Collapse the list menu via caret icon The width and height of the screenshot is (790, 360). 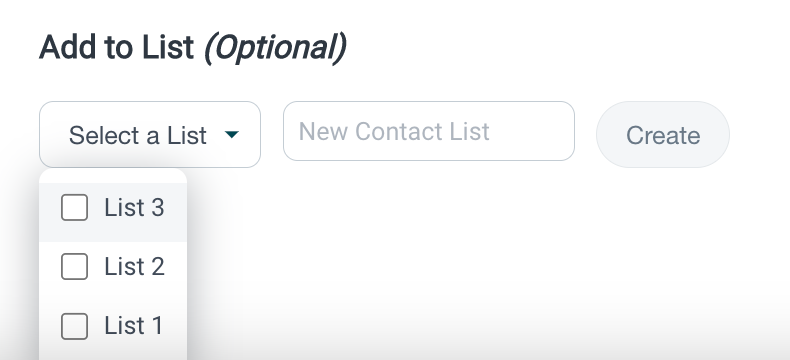point(232,134)
